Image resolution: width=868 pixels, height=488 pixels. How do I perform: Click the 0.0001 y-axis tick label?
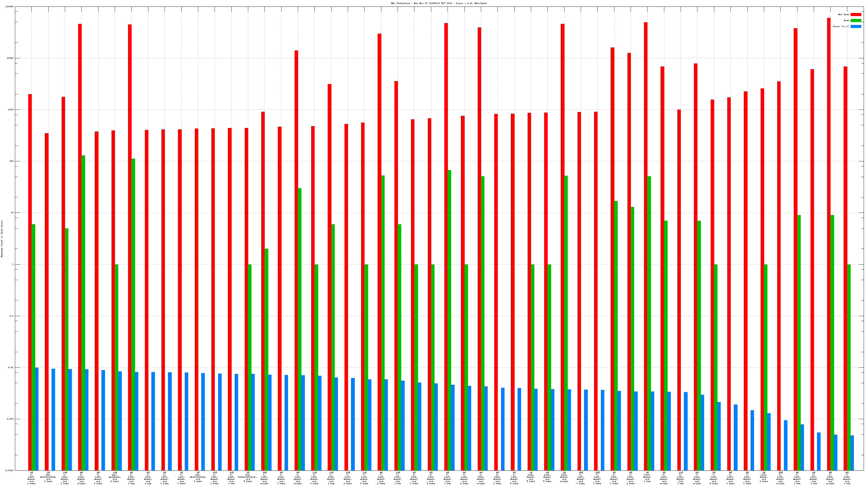[x=10, y=470]
